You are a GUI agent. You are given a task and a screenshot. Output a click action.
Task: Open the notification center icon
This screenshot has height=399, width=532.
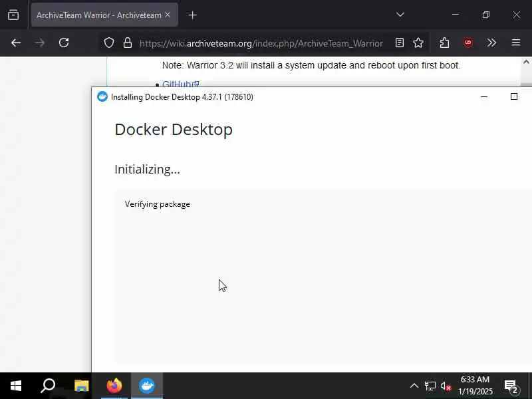click(511, 386)
